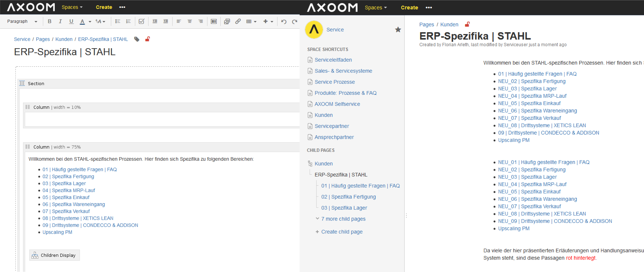Click the labels tag icon in editor breadcrumb

[x=137, y=39]
